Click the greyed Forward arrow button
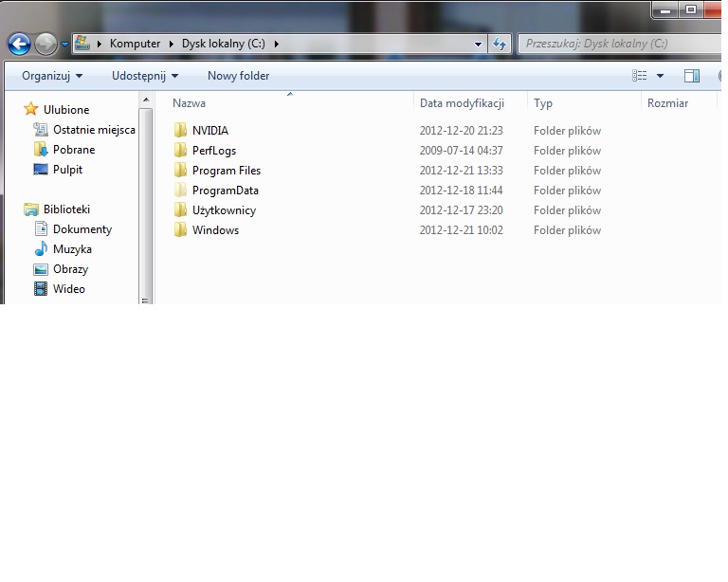728x582 pixels. (x=45, y=45)
